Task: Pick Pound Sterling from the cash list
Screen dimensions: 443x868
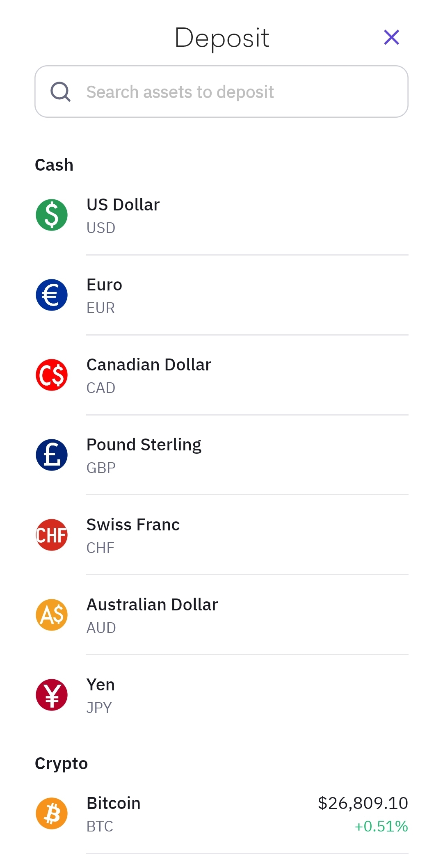Action: click(x=144, y=445)
